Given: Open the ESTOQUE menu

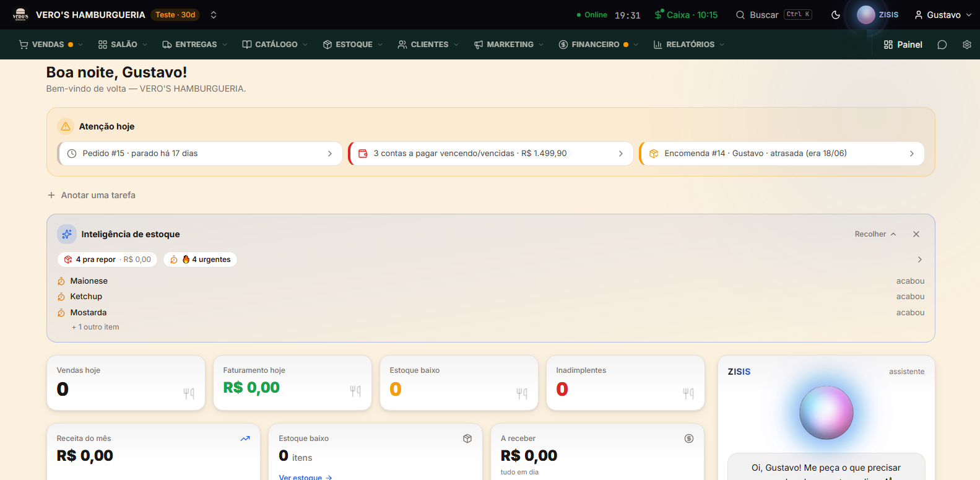Looking at the screenshot, I should click(353, 45).
